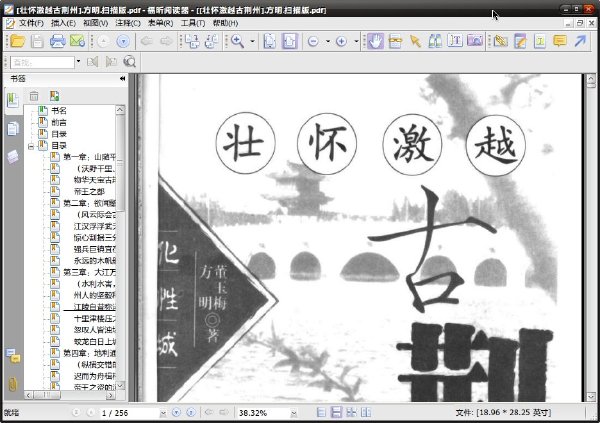Click next page button in status bar
600x423 pixels.
176,412
